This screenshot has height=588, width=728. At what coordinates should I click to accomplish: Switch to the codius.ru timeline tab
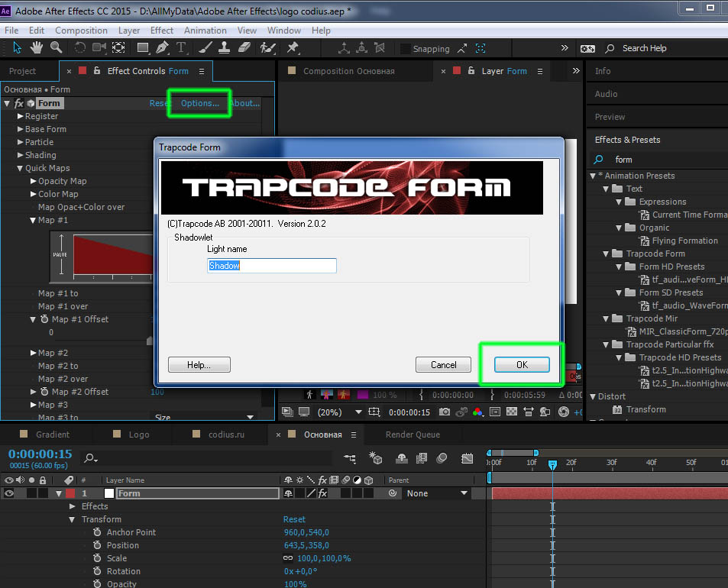pos(226,435)
